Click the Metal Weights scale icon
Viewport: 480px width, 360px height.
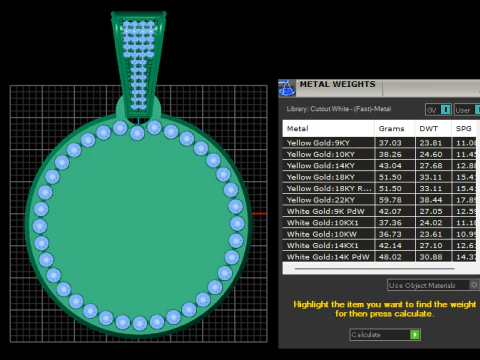tap(287, 88)
